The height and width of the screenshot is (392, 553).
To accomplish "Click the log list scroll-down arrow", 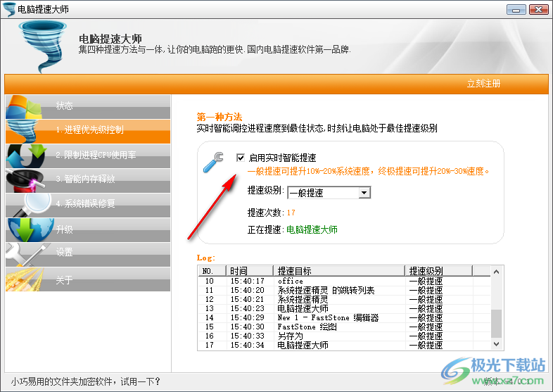I will pyautogui.click(x=496, y=344).
